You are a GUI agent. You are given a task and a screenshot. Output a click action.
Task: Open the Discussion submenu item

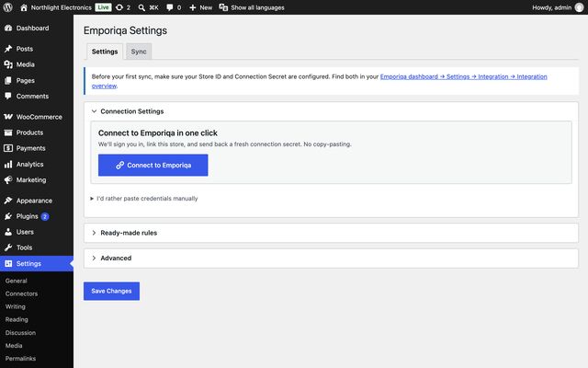coord(20,333)
